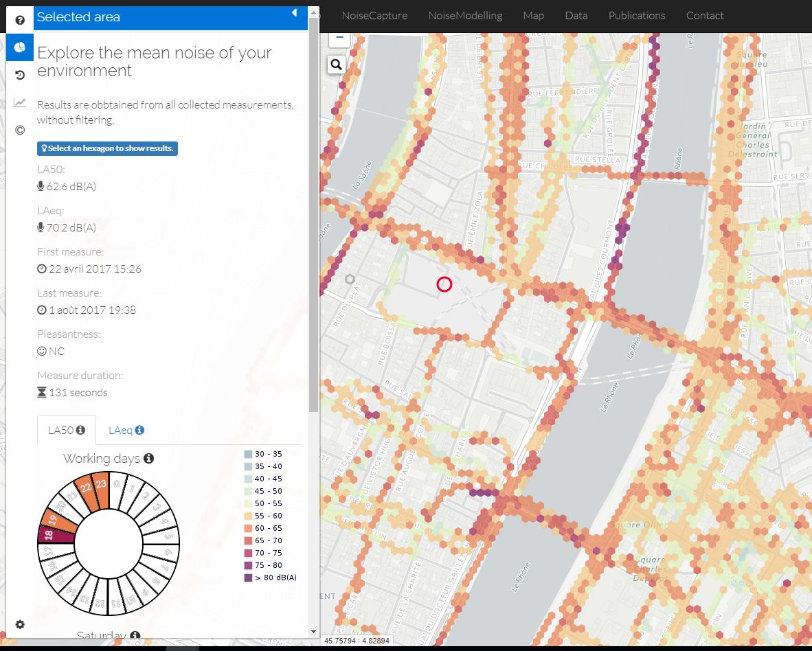Click the Data navigation link
The height and width of the screenshot is (651, 812).
(576, 15)
